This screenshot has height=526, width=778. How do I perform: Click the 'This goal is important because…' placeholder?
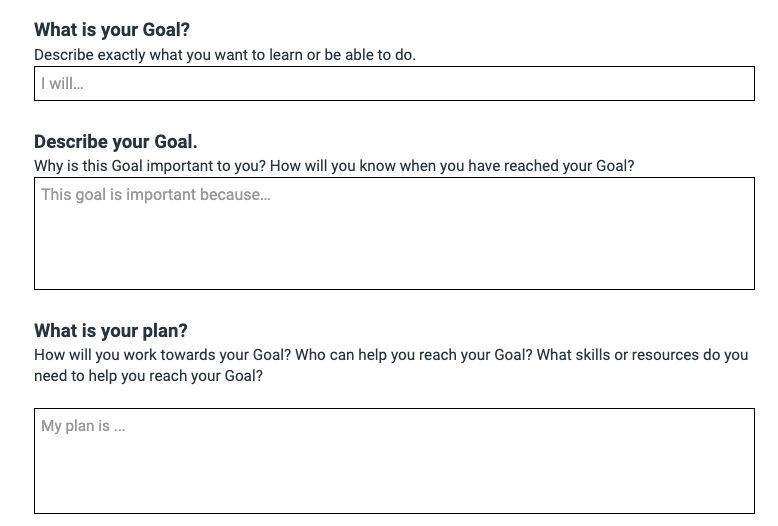pos(156,194)
